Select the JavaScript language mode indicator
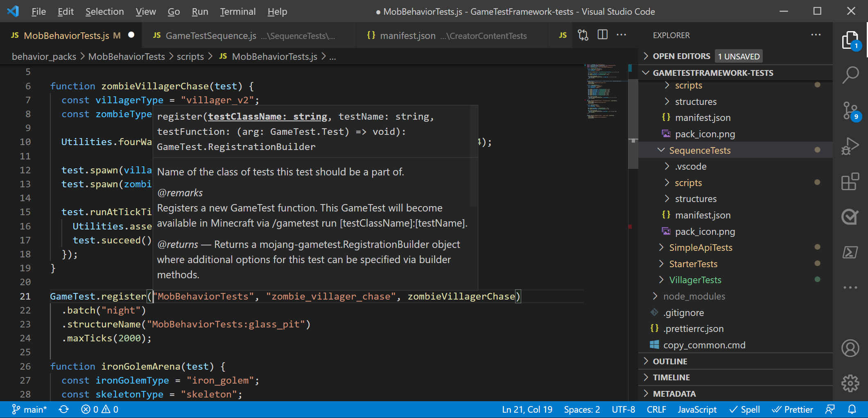This screenshot has height=418, width=868. pyautogui.click(x=697, y=409)
